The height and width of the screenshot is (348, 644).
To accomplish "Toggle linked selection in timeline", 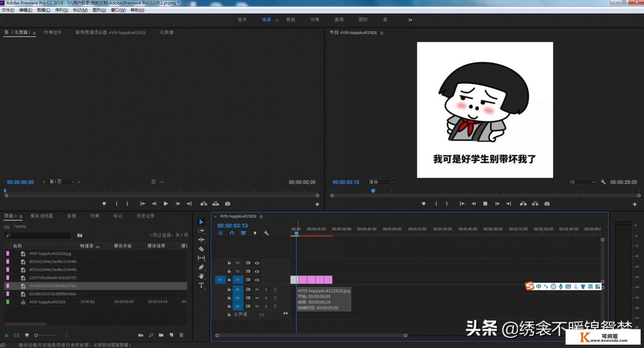I will (x=243, y=233).
